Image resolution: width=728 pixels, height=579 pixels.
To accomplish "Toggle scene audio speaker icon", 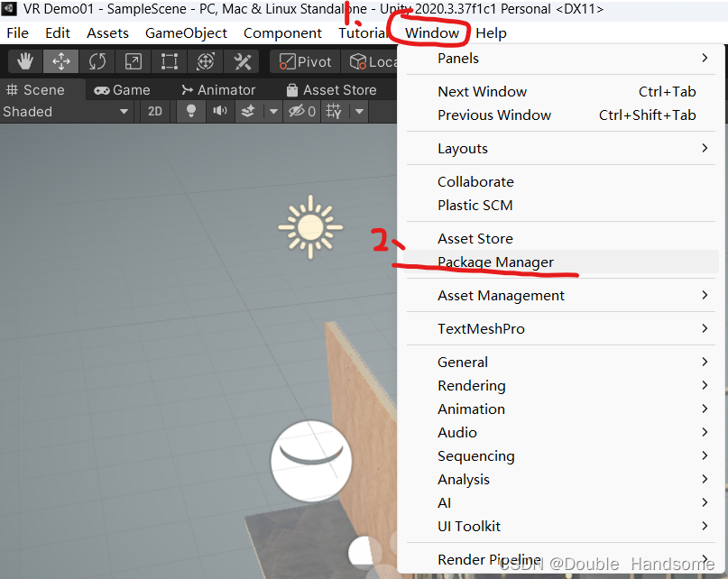I will [219, 112].
